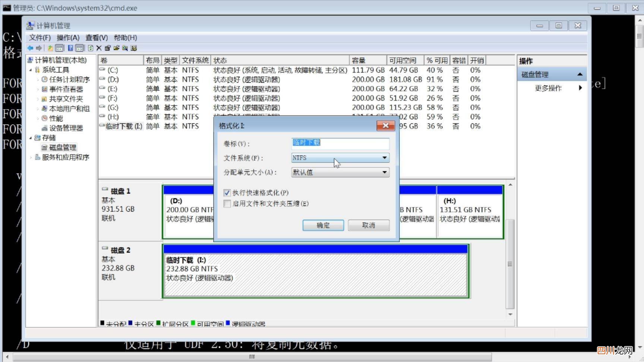Select Disk Management (磁盘管理) in tree
Viewport: 644px width, 362px height.
click(x=63, y=147)
